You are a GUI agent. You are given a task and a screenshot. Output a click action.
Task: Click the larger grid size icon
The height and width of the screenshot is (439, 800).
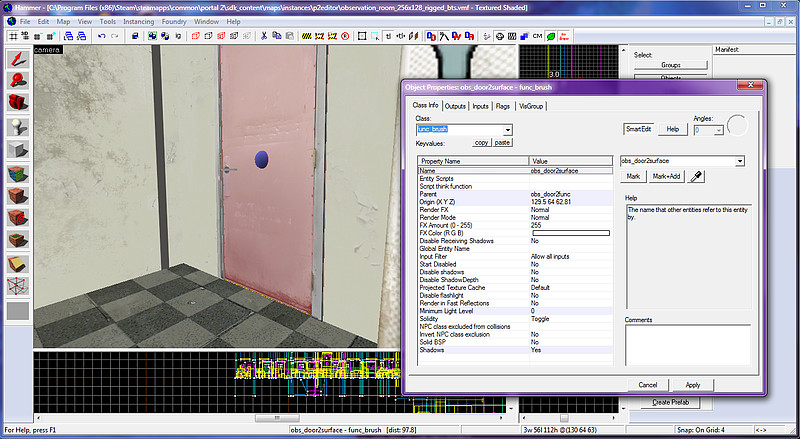point(50,36)
